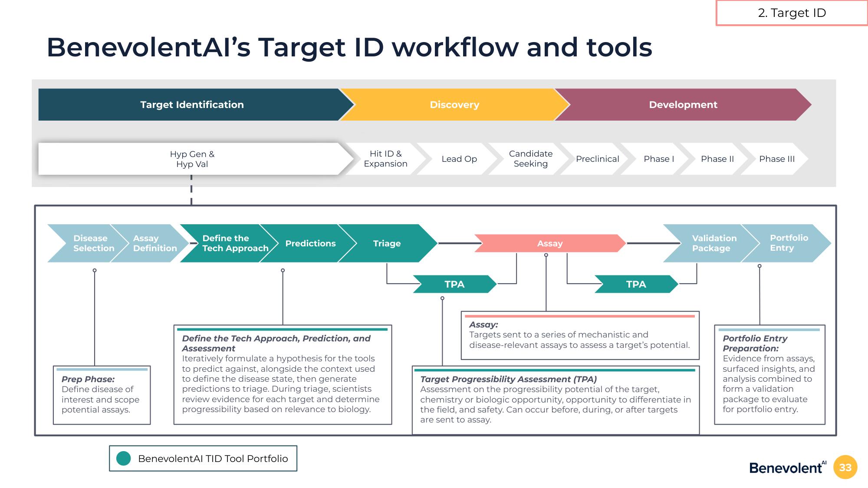Select the Development phase arrow
Viewport: 868px width, 488px height.
click(683, 105)
